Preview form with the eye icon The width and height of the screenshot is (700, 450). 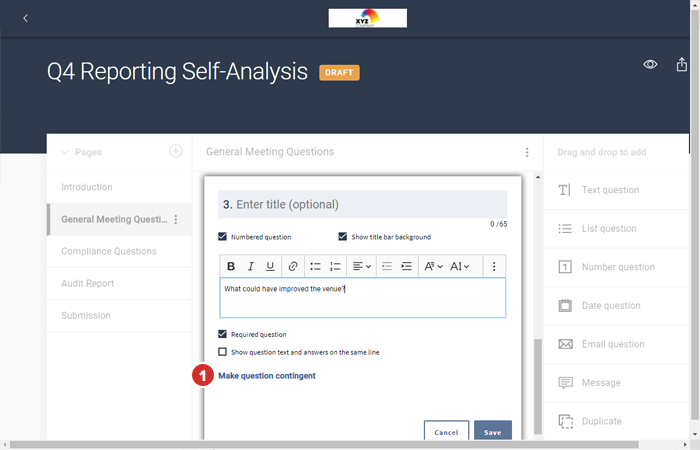point(650,64)
